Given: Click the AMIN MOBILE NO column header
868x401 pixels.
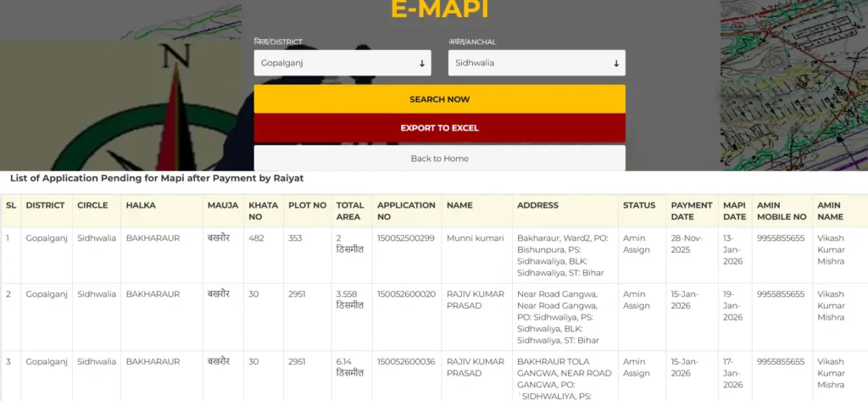Looking at the screenshot, I should click(782, 211).
